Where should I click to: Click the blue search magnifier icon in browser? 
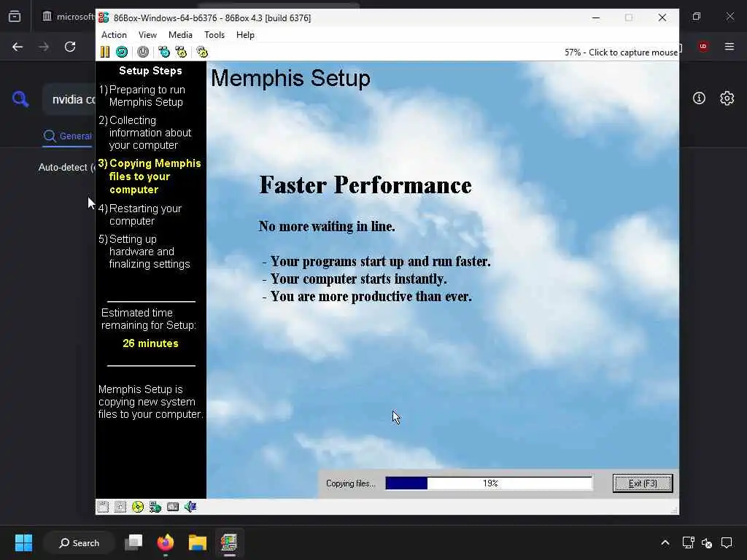tap(20, 99)
